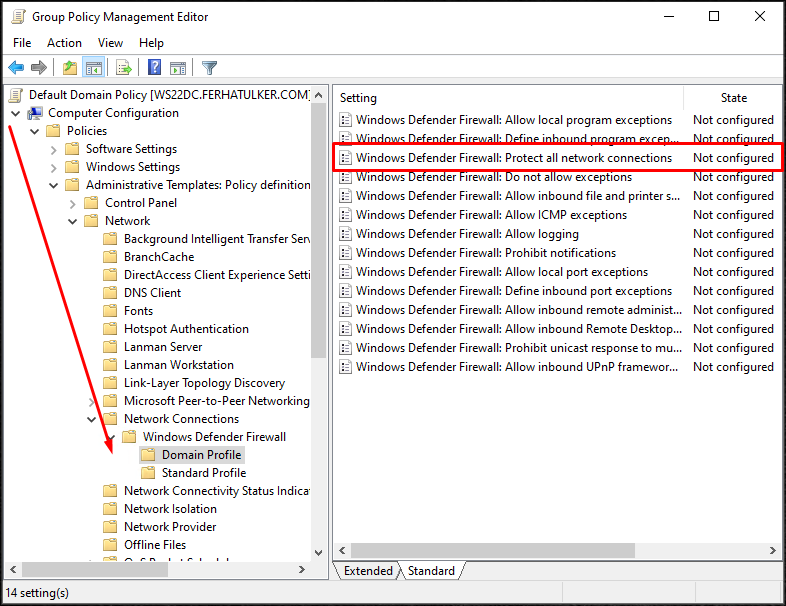This screenshot has height=606, width=786.
Task: Click the Network Isolation folder icon
Action: click(x=110, y=509)
